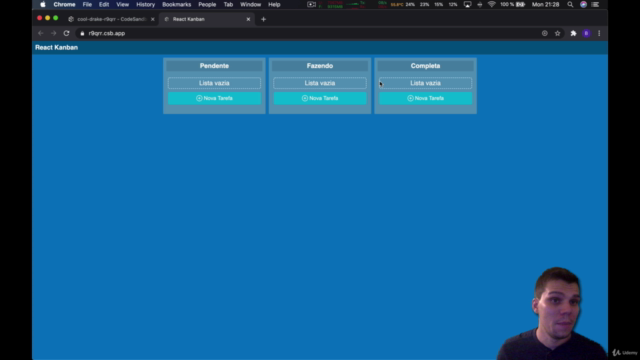
Task: Click the AirPlay display icon
Action: [467, 4]
